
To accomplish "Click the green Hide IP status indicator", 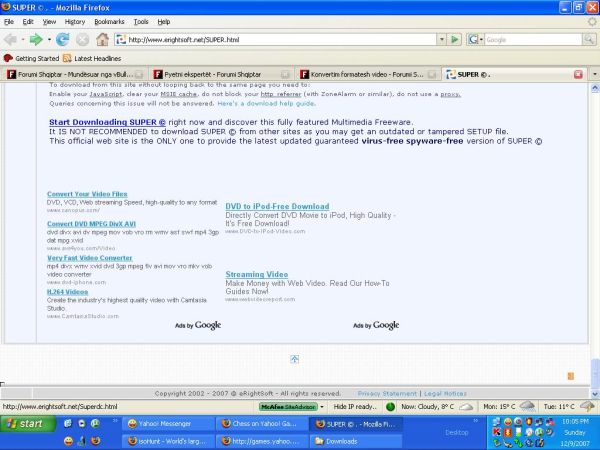I will [x=390, y=406].
